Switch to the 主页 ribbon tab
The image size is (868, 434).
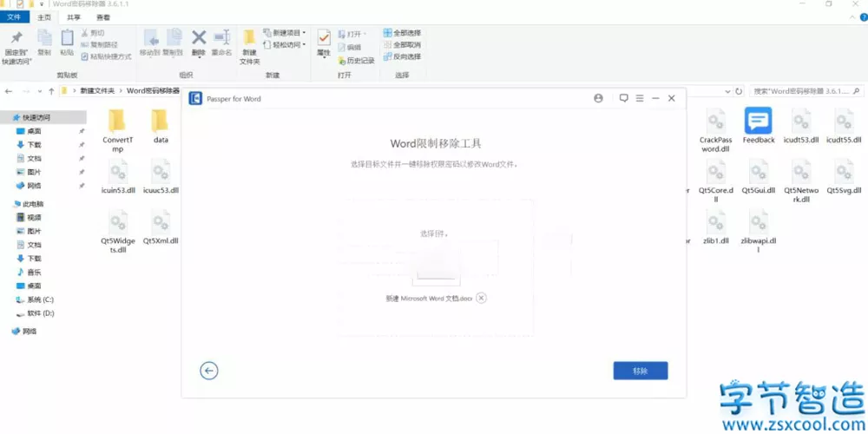tap(44, 17)
